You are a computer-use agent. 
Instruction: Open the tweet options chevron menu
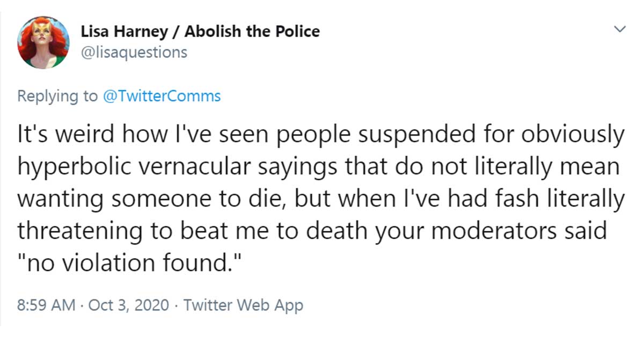point(621,28)
